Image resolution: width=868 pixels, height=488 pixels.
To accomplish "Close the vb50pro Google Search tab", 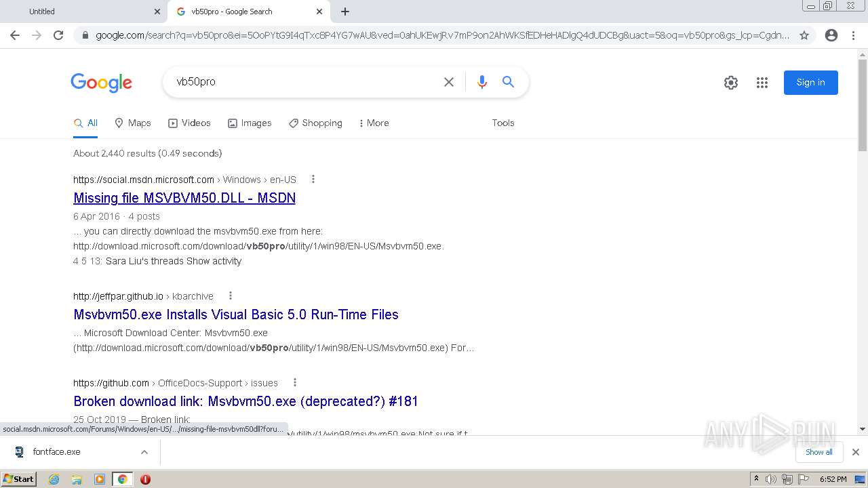I will coord(319,12).
